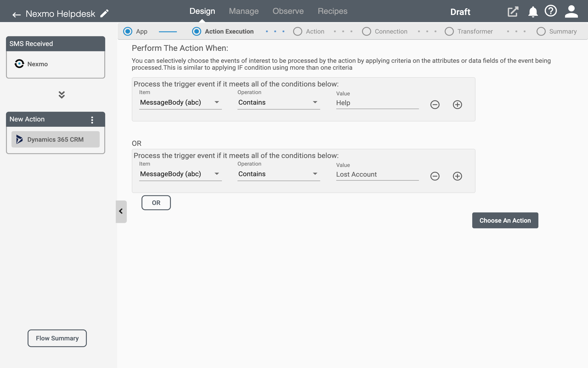Click the double chevron down between steps

(62, 95)
